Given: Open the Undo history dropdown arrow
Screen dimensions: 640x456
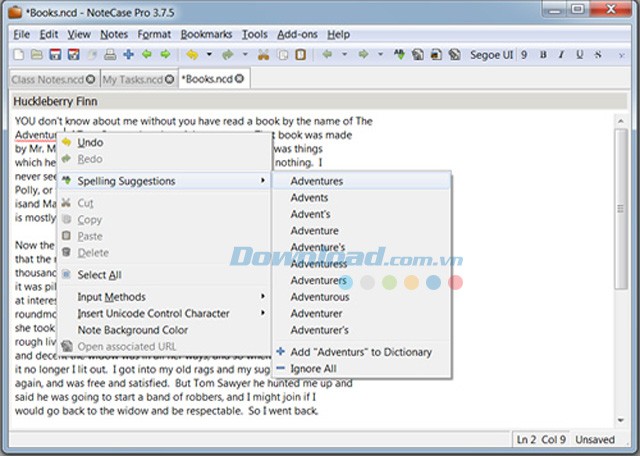Looking at the screenshot, I should (x=209, y=54).
